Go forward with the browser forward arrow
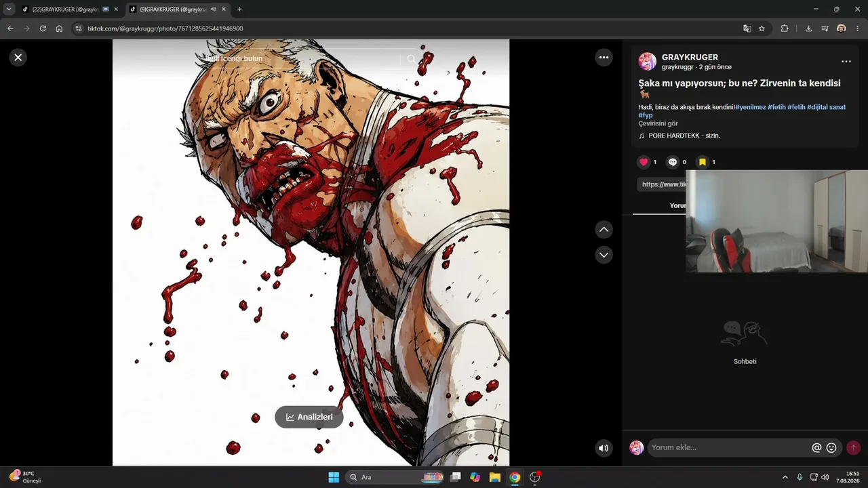The width and height of the screenshot is (868, 488). [x=26, y=28]
